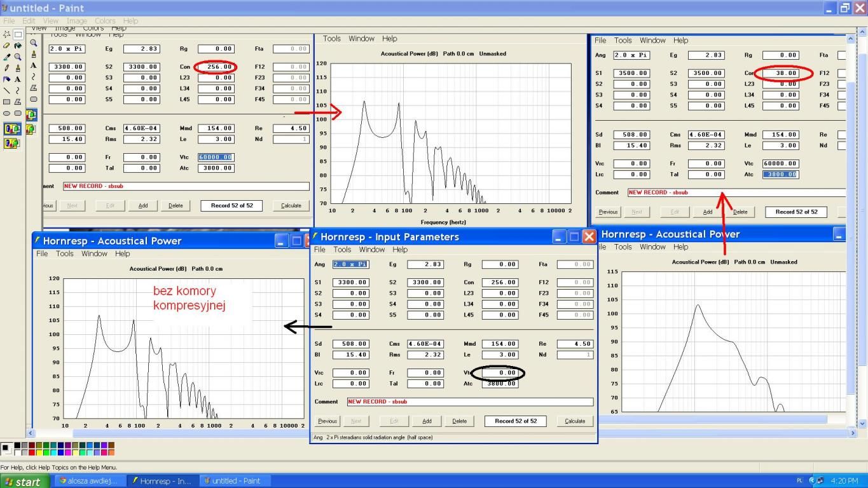Enable opaque selection mode below Paint's tool box
The height and width of the screenshot is (488, 868).
click(12, 129)
